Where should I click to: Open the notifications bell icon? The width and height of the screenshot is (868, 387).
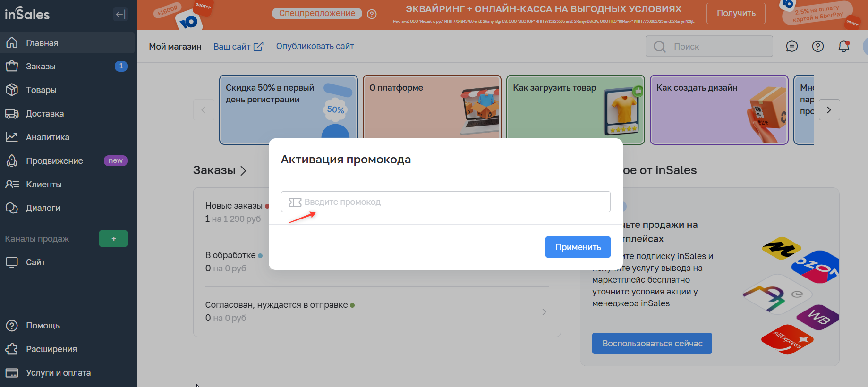tap(844, 46)
